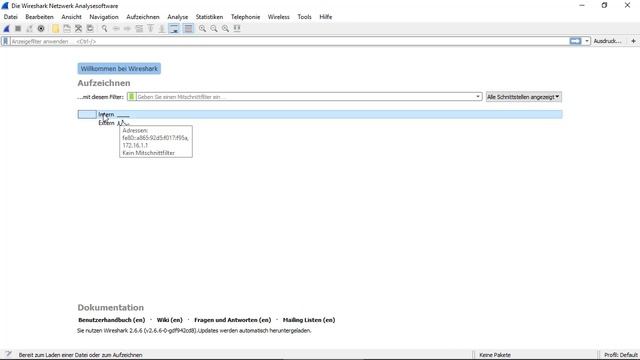
Task: Toggle auto scroll during live capture
Action: tap(174, 29)
